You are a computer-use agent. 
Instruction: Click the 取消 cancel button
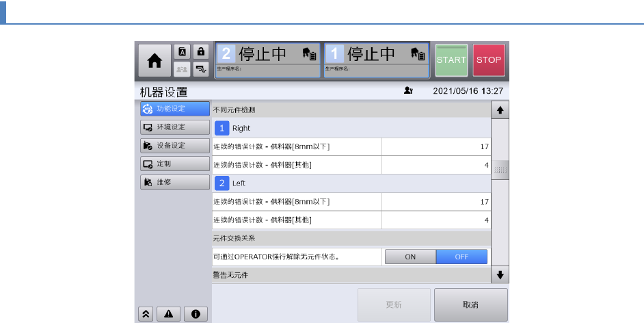click(x=470, y=305)
